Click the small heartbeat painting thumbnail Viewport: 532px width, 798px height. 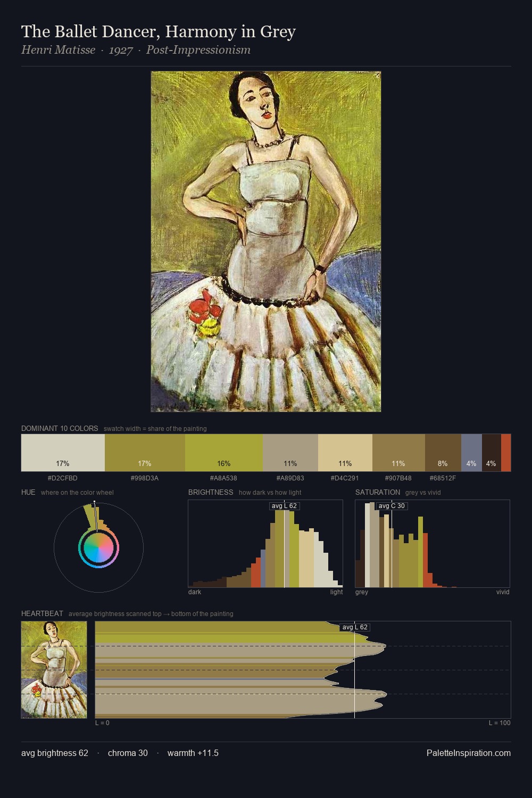pos(54,670)
